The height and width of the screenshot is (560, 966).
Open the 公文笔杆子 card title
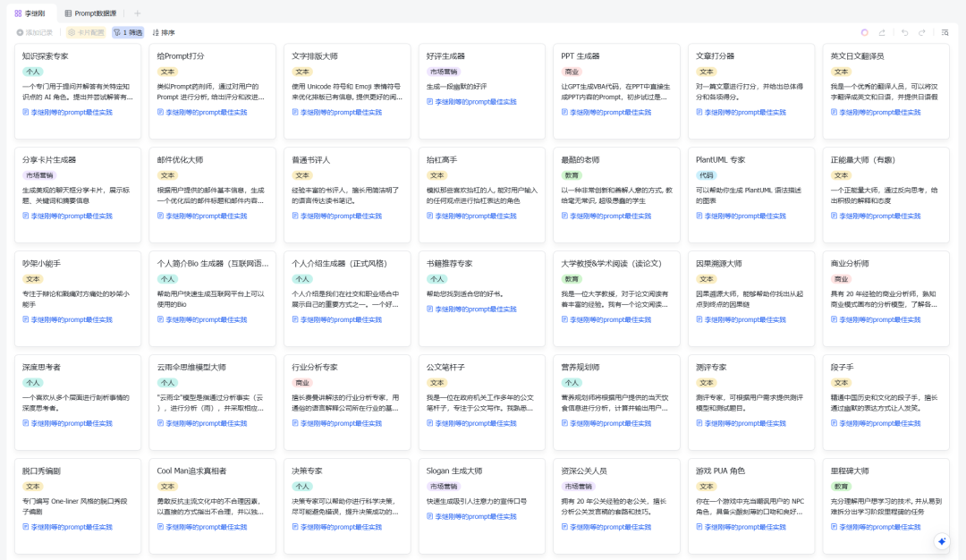[445, 367]
